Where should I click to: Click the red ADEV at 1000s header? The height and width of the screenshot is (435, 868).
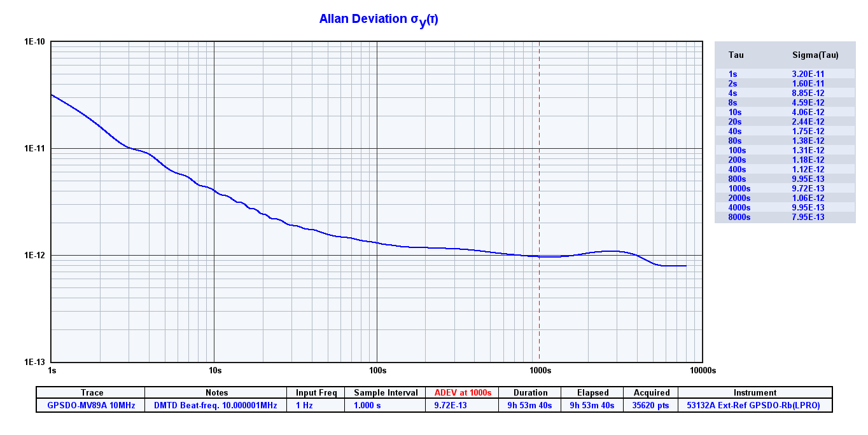(x=463, y=392)
